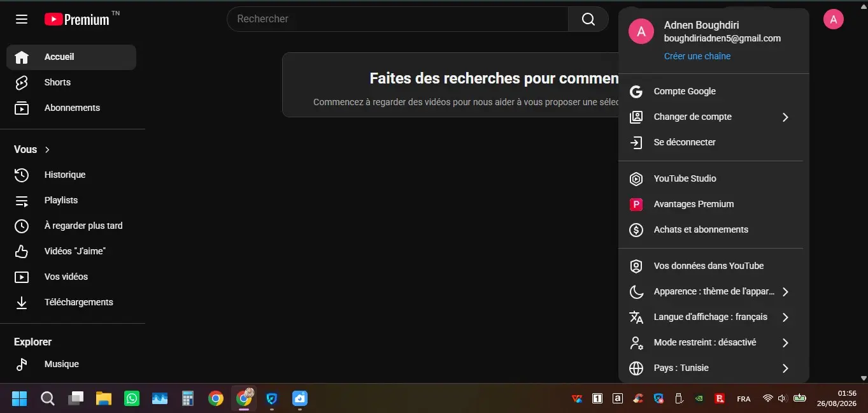Open File Explorer from the taskbar
The height and width of the screenshot is (413, 868).
104,398
